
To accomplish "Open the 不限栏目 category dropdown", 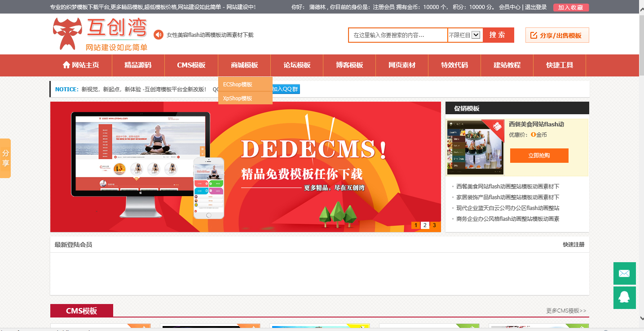I will tap(464, 35).
